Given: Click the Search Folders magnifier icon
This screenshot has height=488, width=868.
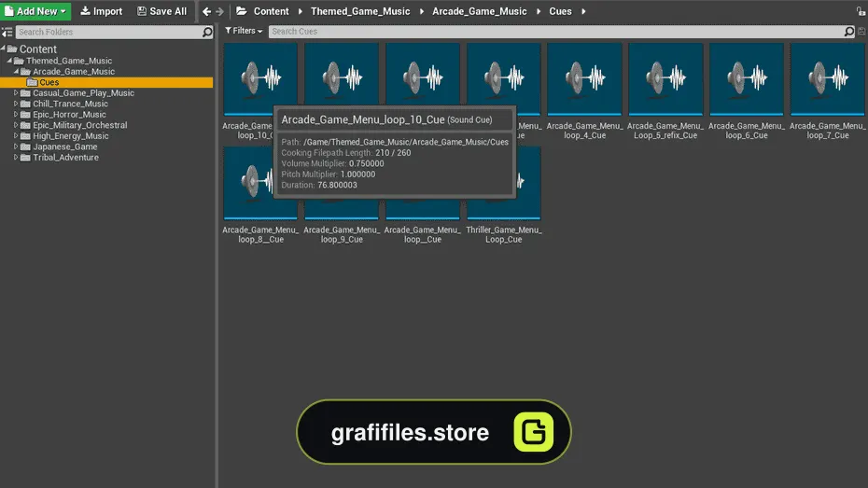Looking at the screenshot, I should [x=207, y=32].
